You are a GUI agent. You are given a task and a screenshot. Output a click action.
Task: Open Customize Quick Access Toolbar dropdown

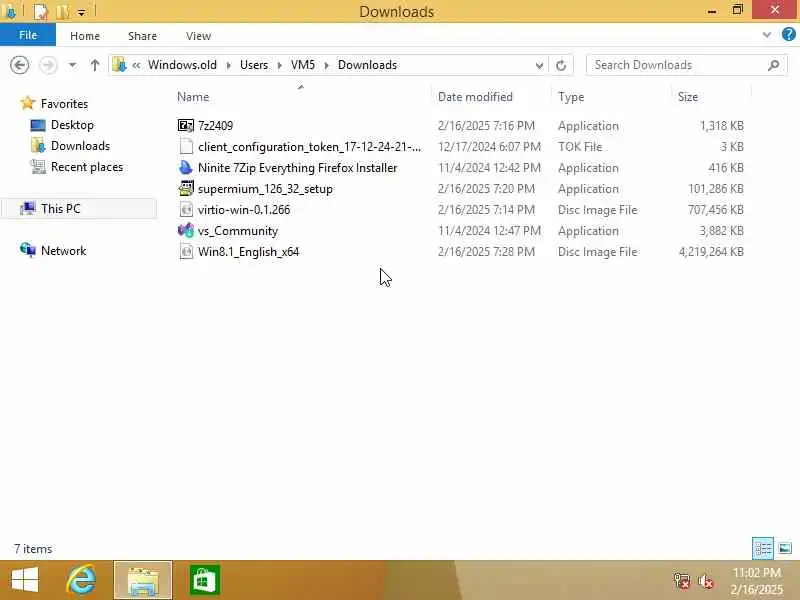point(82,12)
